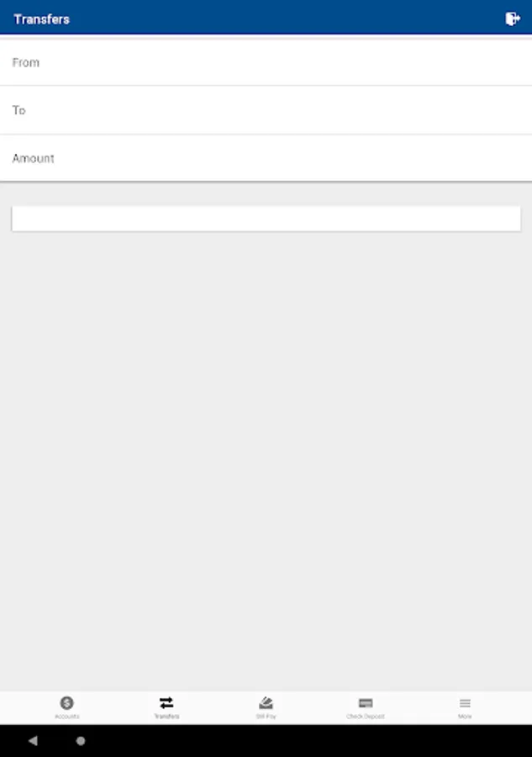Screen dimensions: 532x757
Task: Open the More hamburger menu icon
Action: coord(465,703)
